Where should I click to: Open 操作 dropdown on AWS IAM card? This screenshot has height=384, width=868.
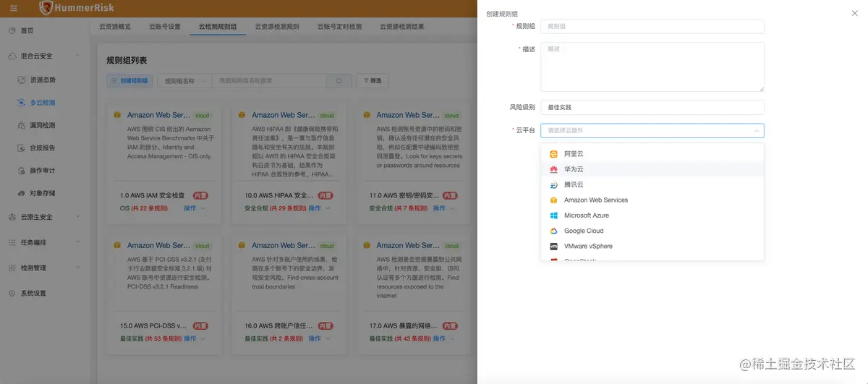pyautogui.click(x=193, y=208)
